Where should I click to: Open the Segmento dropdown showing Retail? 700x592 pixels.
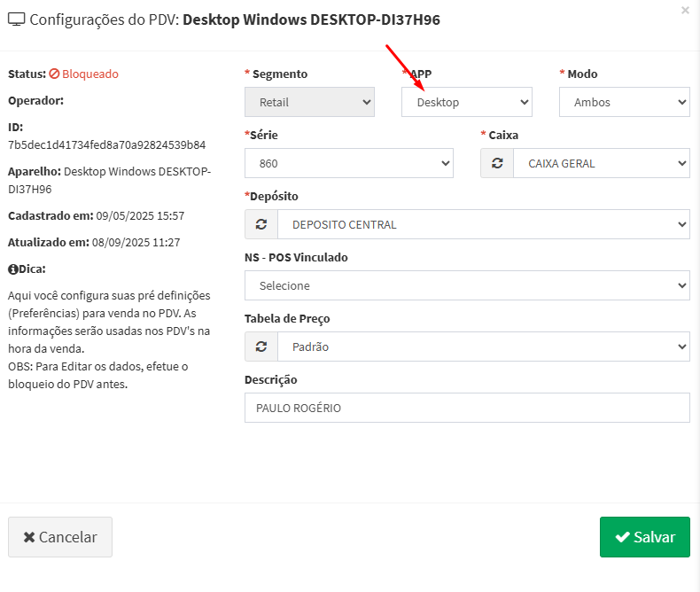click(309, 102)
